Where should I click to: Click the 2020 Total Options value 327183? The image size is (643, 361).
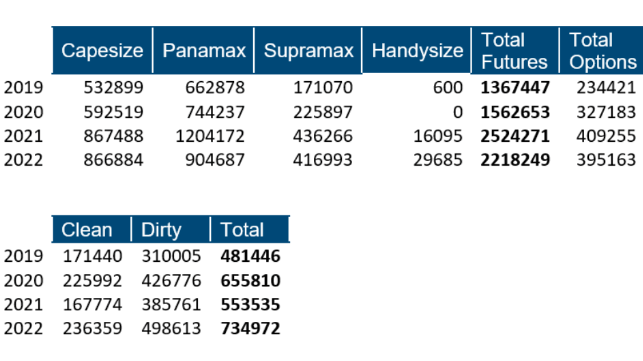(606, 112)
